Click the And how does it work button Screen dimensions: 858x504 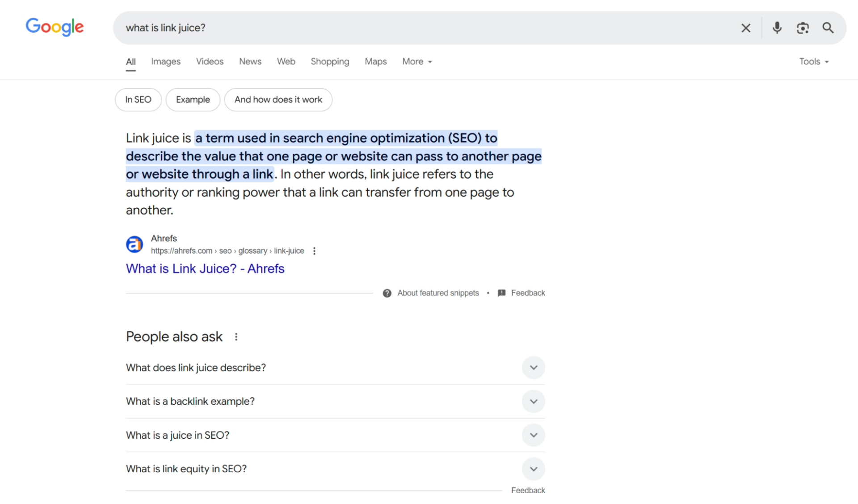pyautogui.click(x=278, y=100)
